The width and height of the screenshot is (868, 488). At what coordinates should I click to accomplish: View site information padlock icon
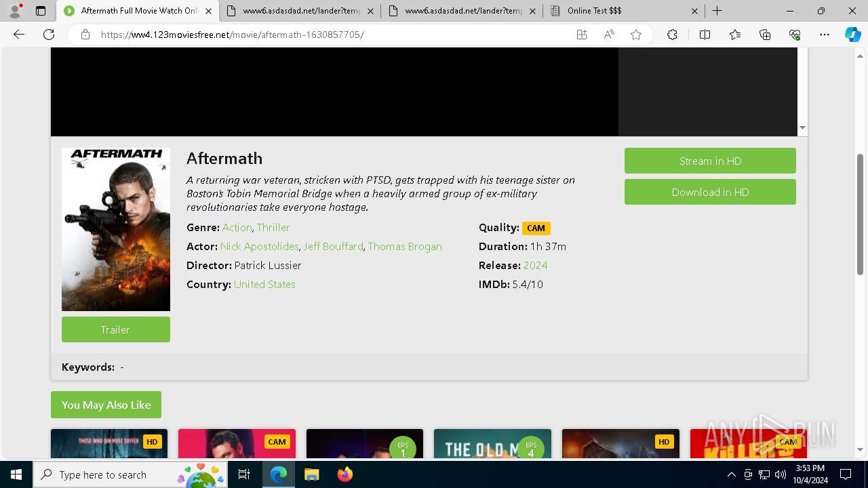click(85, 35)
